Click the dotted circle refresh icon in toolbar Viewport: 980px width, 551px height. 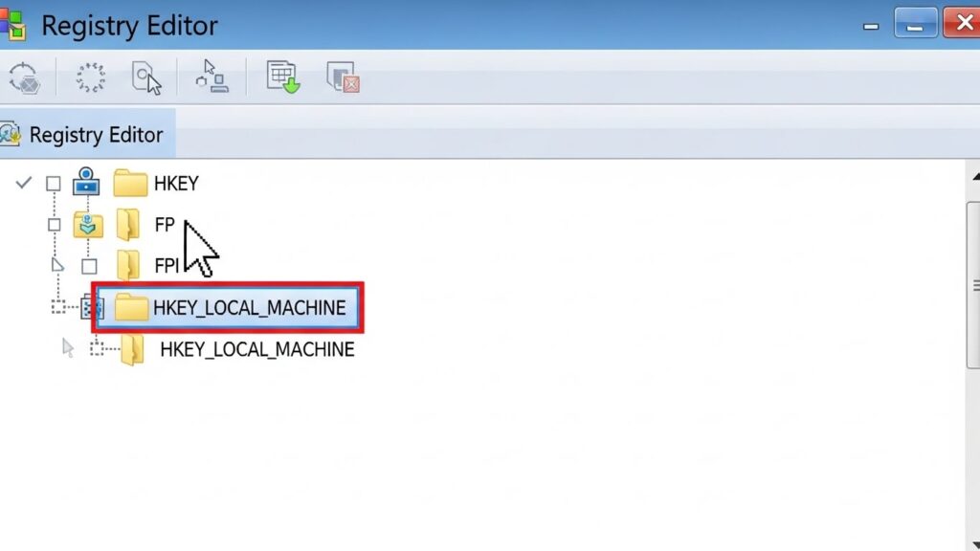click(90, 77)
